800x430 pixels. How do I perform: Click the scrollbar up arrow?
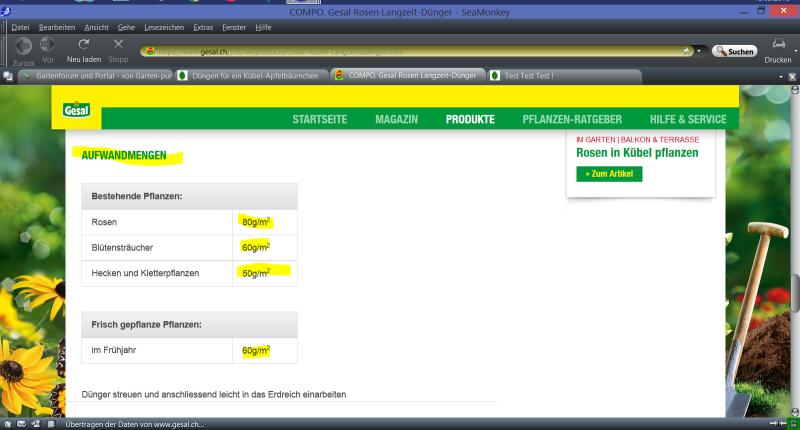click(x=795, y=90)
